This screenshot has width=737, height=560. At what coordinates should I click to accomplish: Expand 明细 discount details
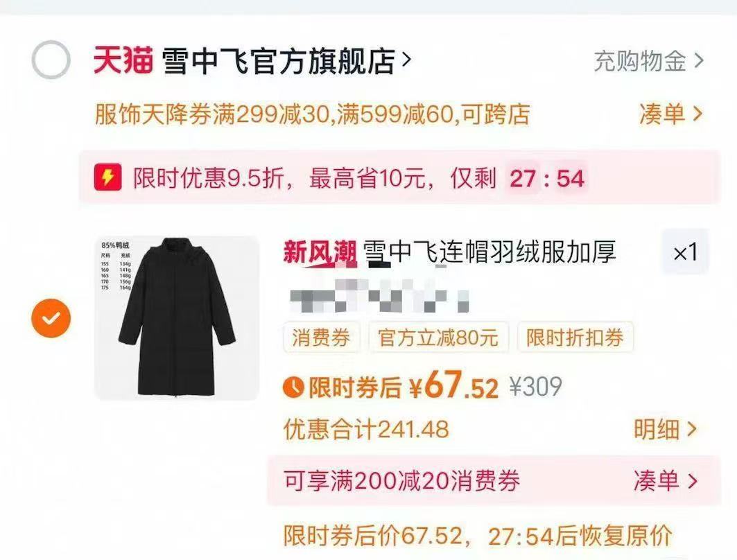click(665, 430)
